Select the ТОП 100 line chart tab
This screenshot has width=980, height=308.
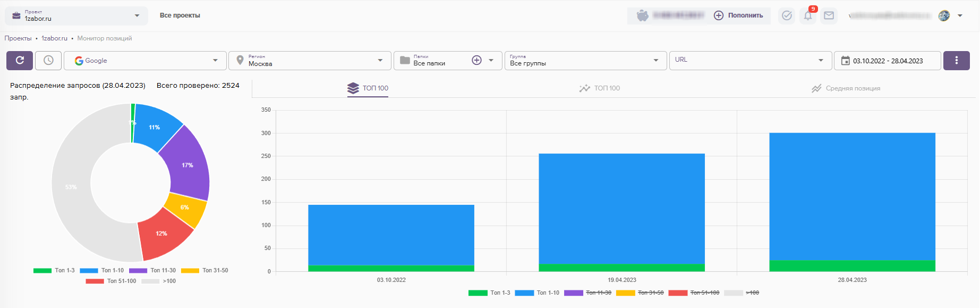[x=600, y=88]
